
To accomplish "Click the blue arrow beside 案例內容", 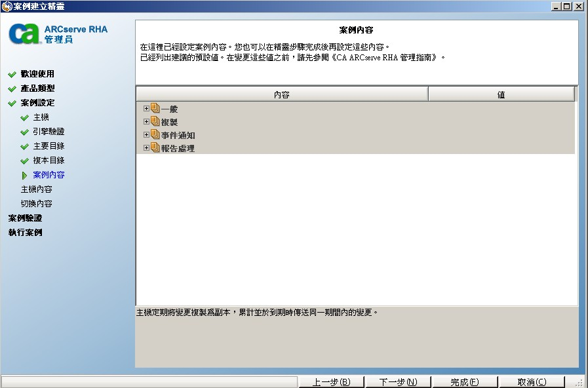I will [24, 174].
